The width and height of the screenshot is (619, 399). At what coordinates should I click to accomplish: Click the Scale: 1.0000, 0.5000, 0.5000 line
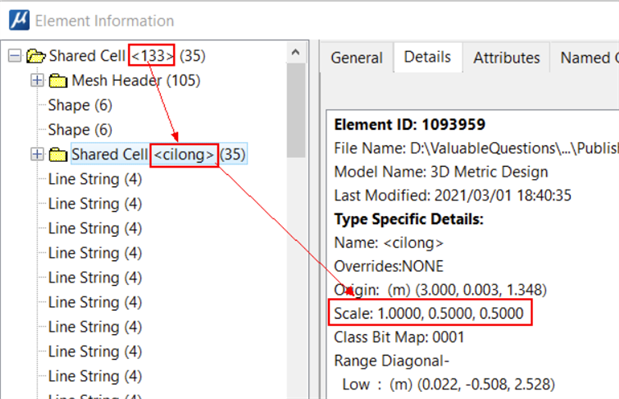pyautogui.click(x=429, y=313)
